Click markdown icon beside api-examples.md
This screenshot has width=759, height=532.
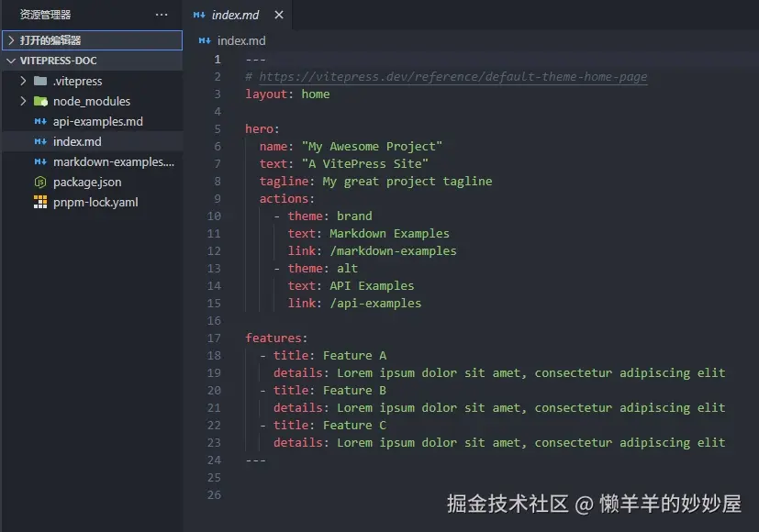[x=40, y=121]
